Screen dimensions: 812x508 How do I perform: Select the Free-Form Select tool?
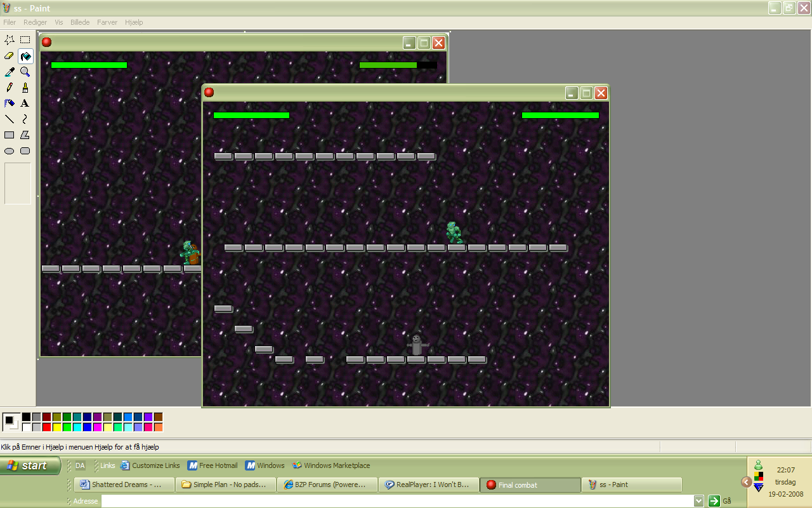[10, 40]
